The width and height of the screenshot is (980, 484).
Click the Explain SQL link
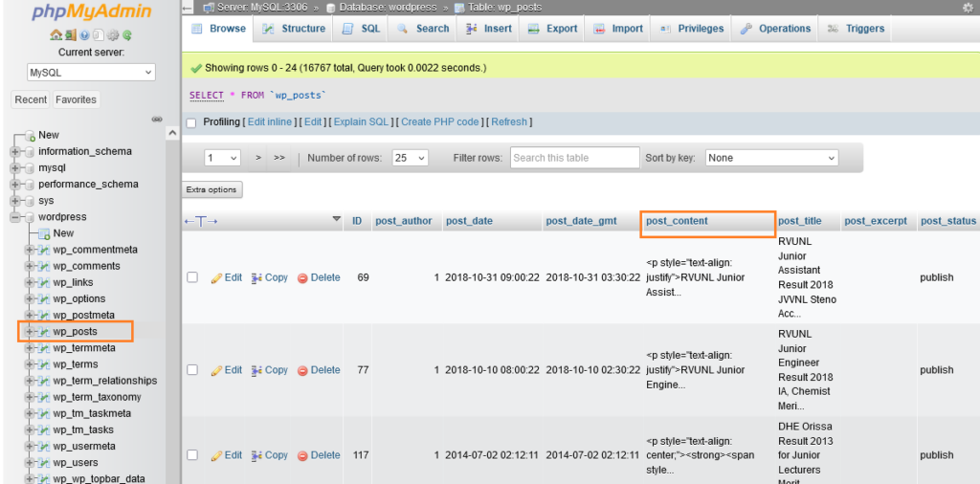point(361,122)
